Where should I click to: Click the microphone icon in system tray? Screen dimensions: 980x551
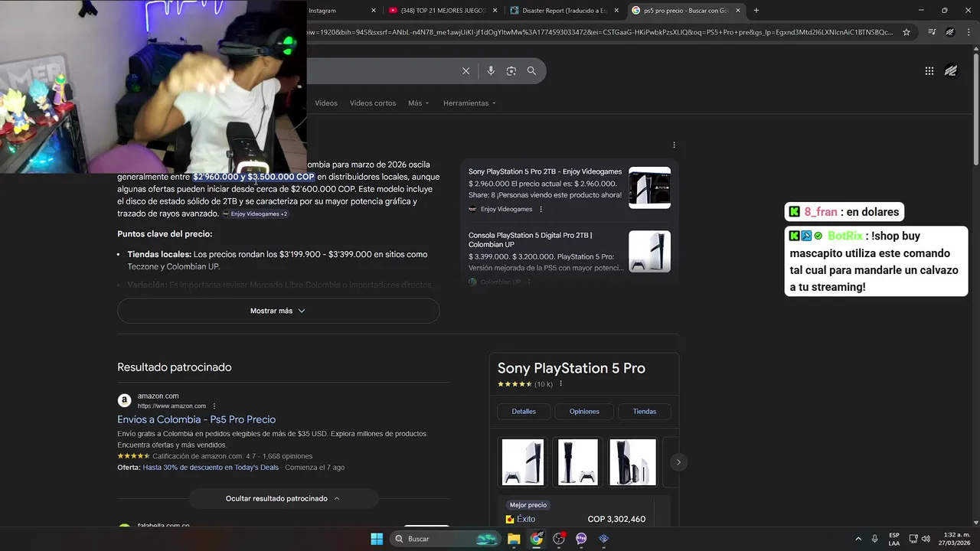pos(875,539)
